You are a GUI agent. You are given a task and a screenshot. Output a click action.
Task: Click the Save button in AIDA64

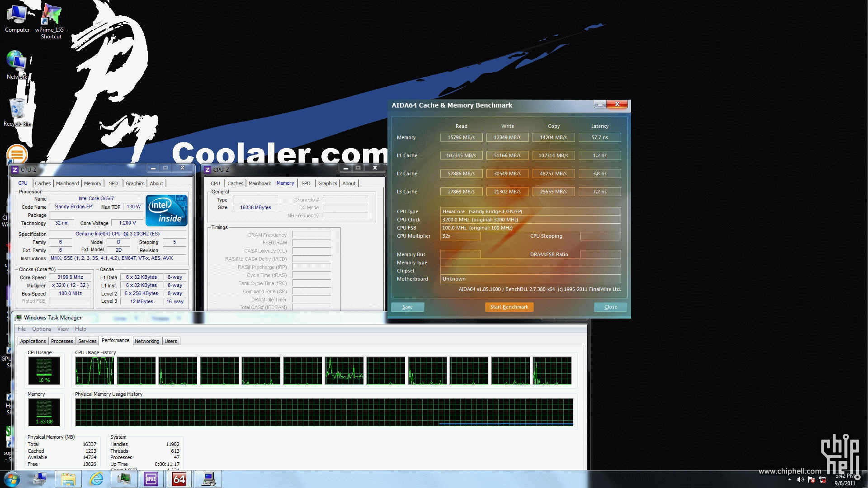tap(408, 307)
